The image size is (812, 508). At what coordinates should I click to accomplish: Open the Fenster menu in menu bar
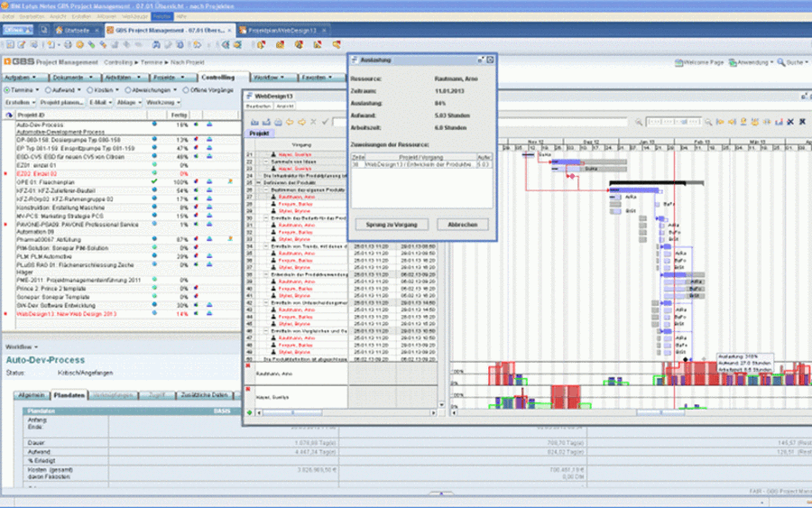point(161,16)
